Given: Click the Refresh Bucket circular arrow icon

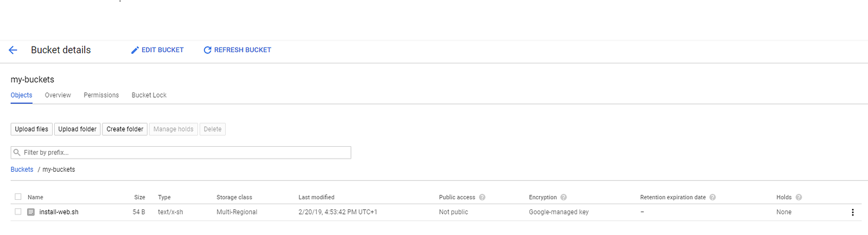Looking at the screenshot, I should 207,50.
